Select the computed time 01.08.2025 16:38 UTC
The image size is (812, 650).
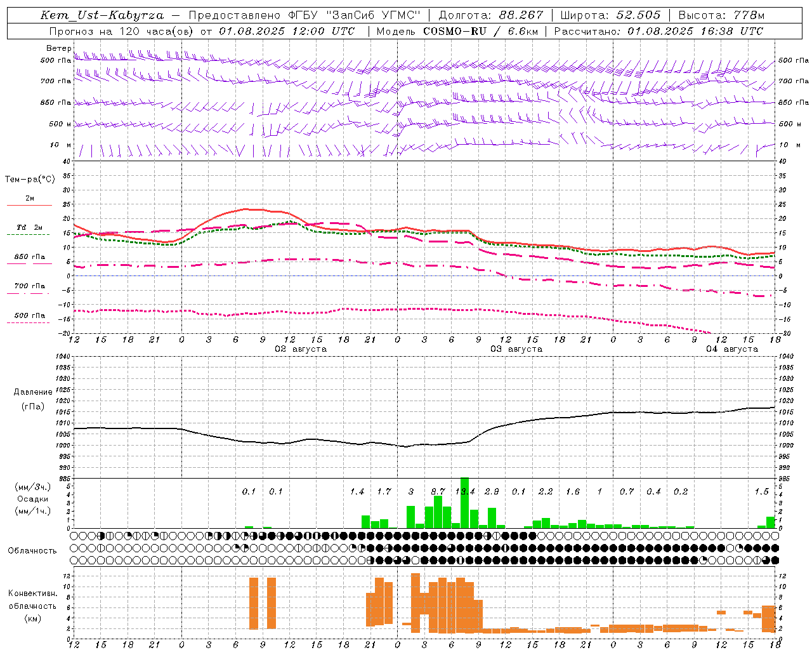pos(695,31)
